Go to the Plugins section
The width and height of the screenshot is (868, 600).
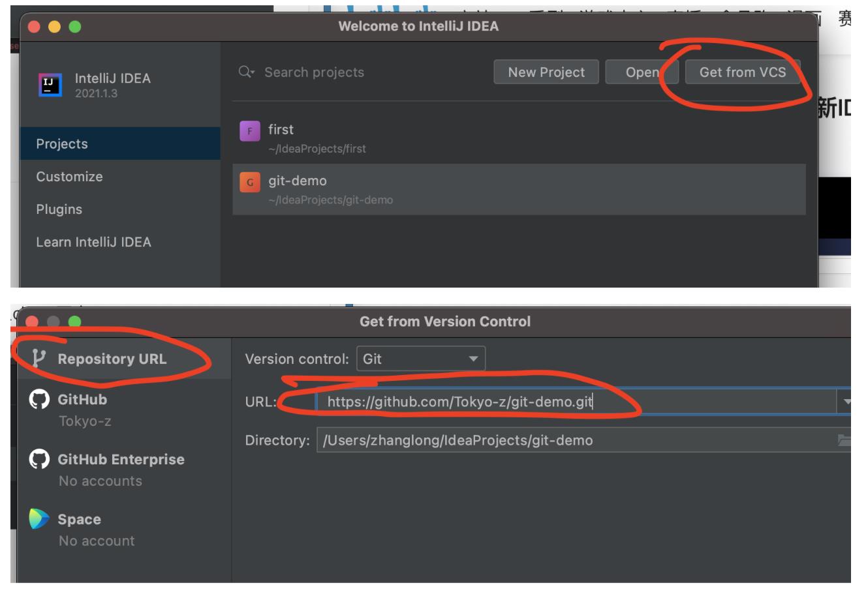point(120,209)
